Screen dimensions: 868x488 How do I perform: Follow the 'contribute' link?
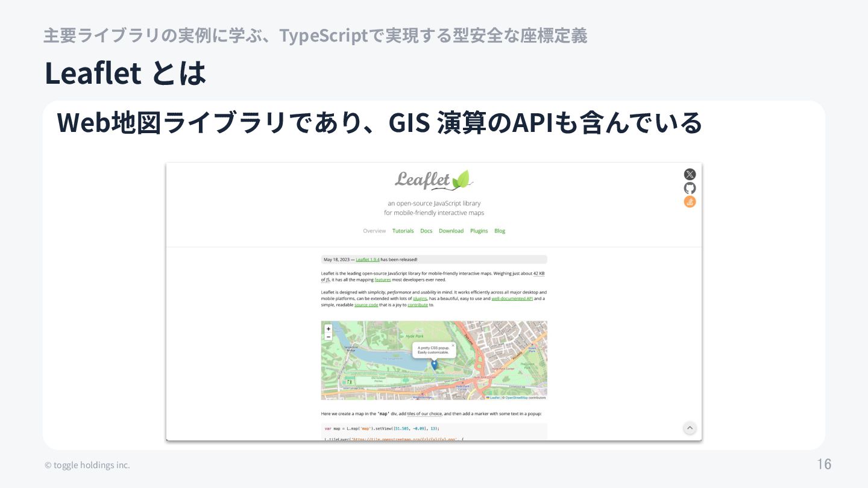point(418,305)
